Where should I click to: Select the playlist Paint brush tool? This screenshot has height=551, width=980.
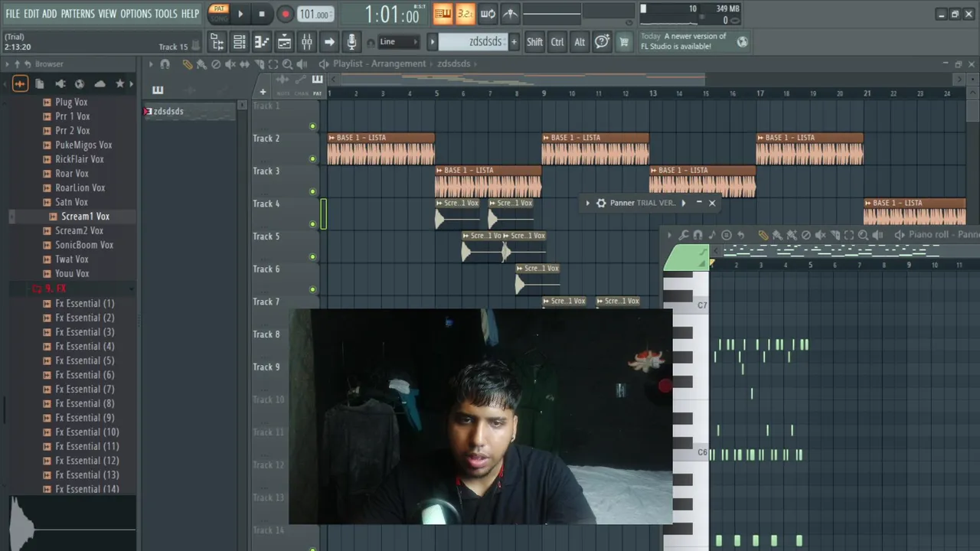[x=201, y=64]
